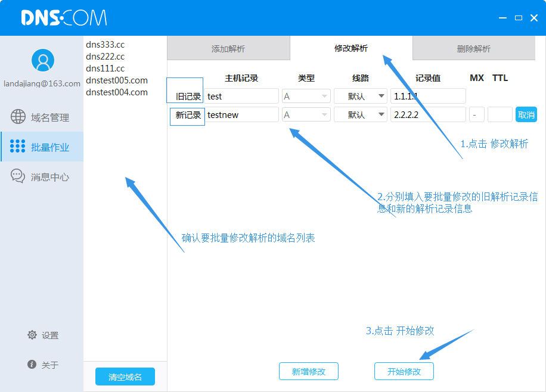
Task: Open 设置 gear icon
Action: [x=32, y=335]
